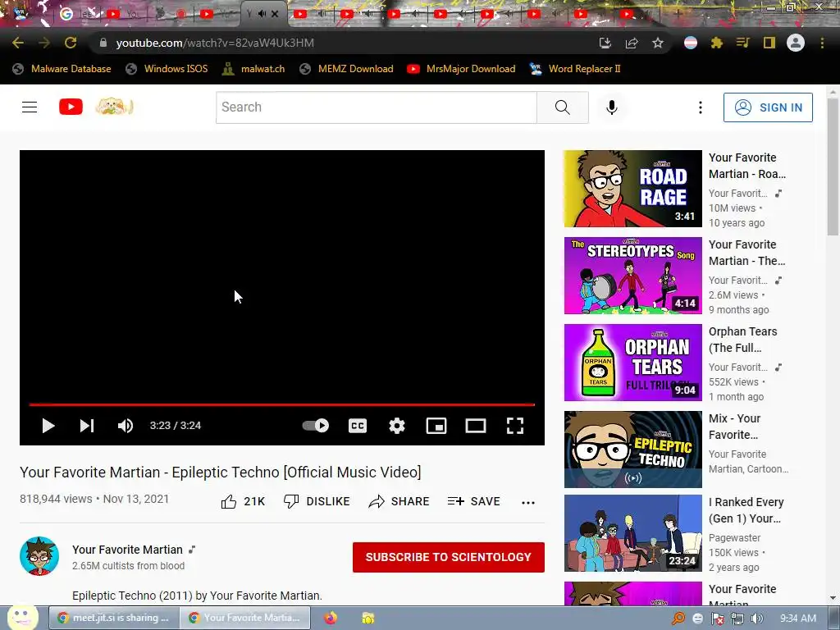This screenshot has height=630, width=840.
Task: Open the player settings gear
Action: click(397, 426)
